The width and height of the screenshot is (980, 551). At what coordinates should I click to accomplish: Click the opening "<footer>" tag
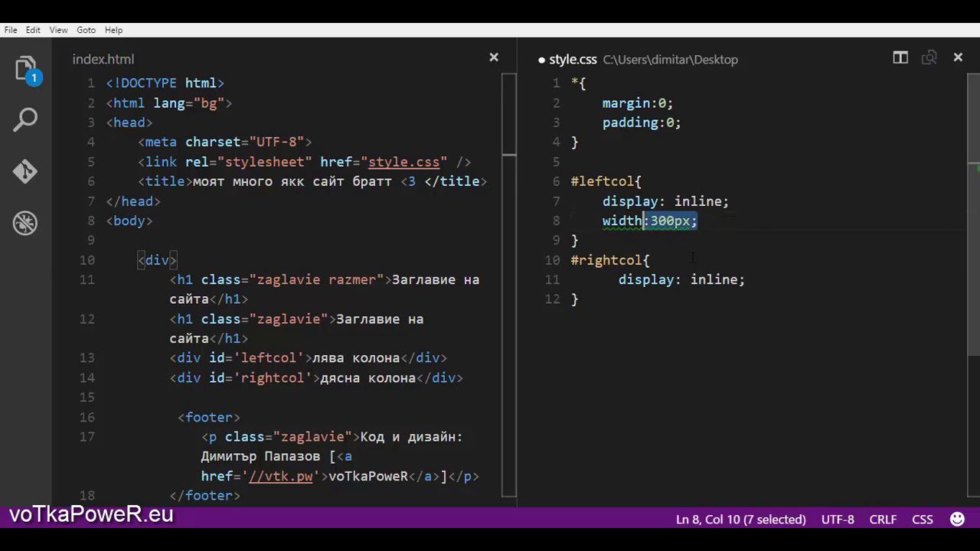coord(209,417)
